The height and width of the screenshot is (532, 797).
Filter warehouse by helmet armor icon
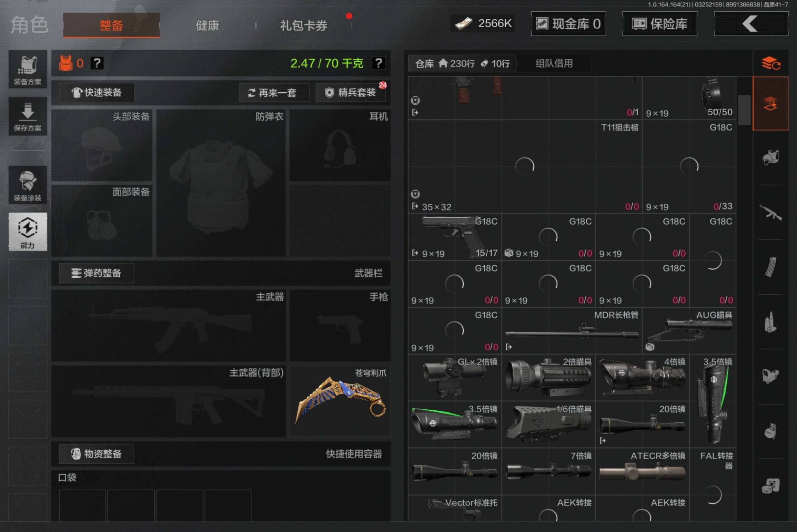coord(770,158)
